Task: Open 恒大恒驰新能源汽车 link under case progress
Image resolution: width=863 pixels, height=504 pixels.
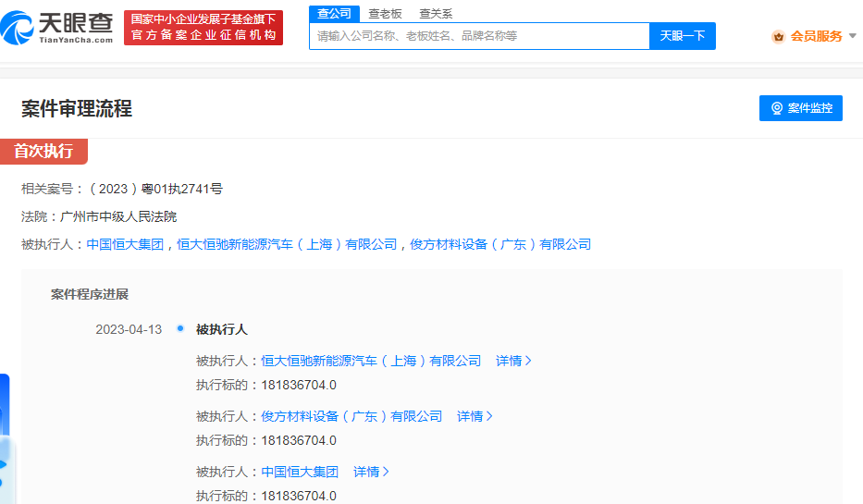Action: (x=371, y=361)
